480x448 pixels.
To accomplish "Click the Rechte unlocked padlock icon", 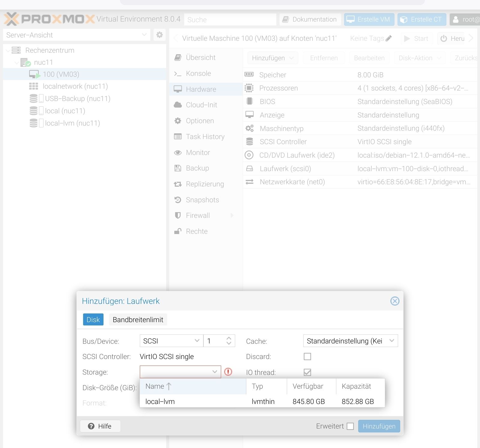I will coord(178,231).
